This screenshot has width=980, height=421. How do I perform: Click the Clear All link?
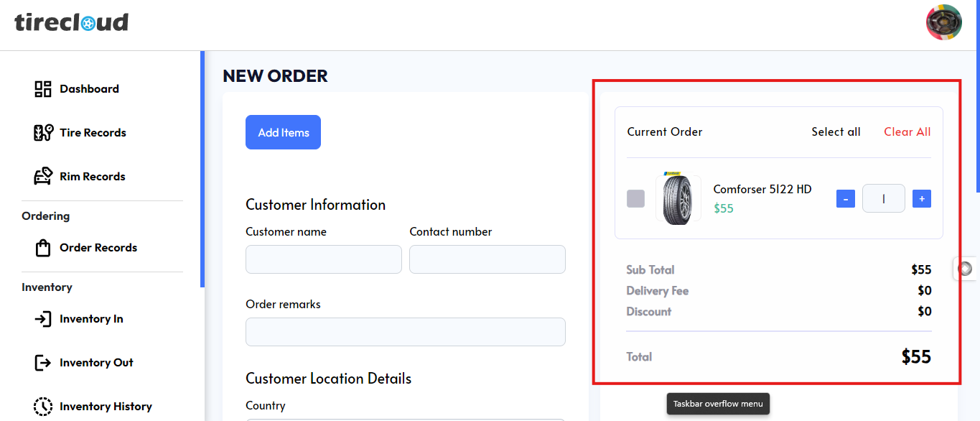pos(907,132)
